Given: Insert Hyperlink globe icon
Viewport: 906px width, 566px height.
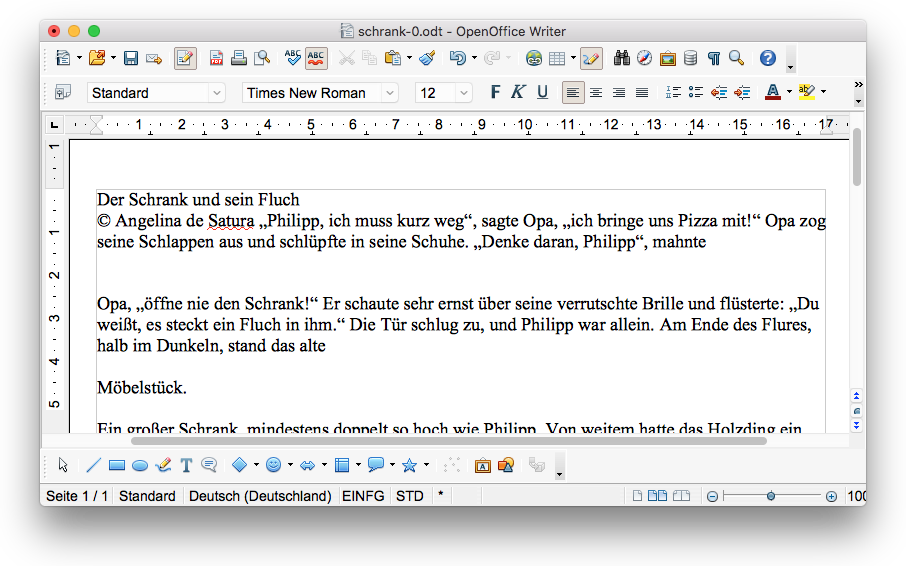Looking at the screenshot, I should coord(534,58).
